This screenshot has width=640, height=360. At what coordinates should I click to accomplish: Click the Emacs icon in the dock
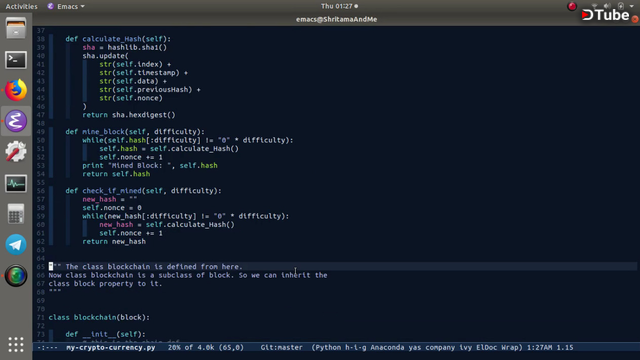pos(16,121)
